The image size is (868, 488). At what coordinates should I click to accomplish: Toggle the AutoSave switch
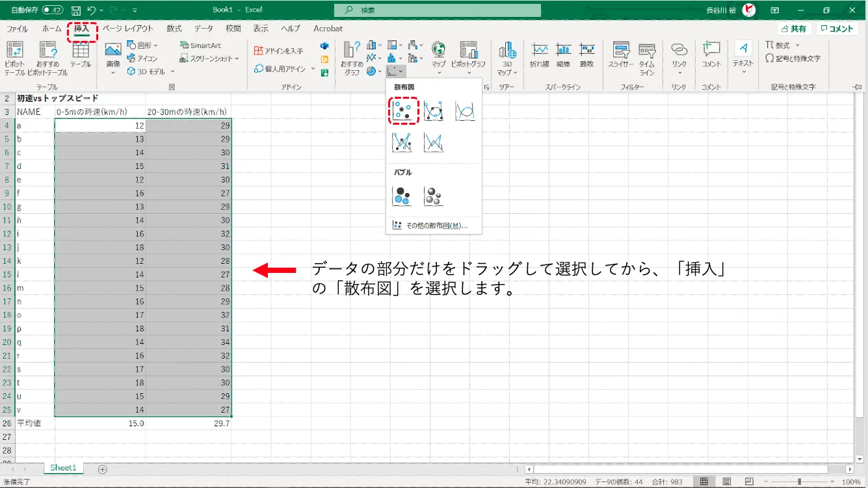pos(52,10)
